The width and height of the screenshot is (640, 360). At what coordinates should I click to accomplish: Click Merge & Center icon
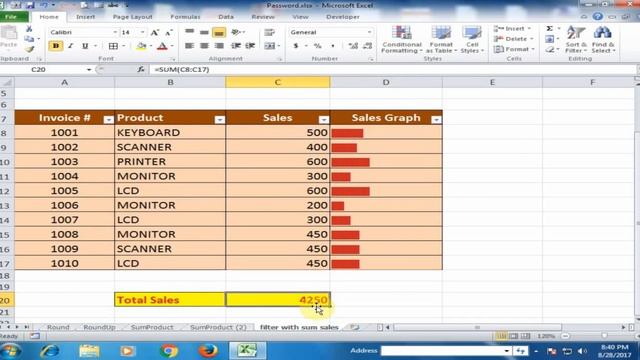click(x=269, y=46)
